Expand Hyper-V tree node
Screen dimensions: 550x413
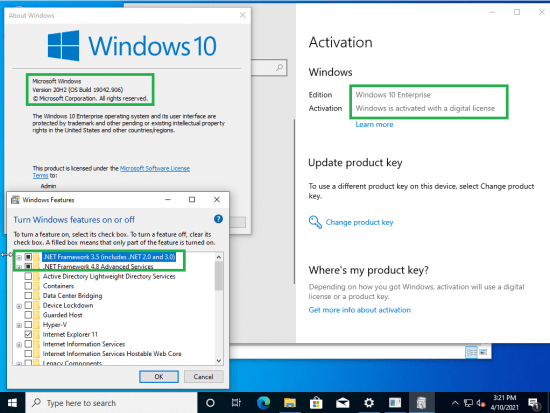[x=19, y=325]
